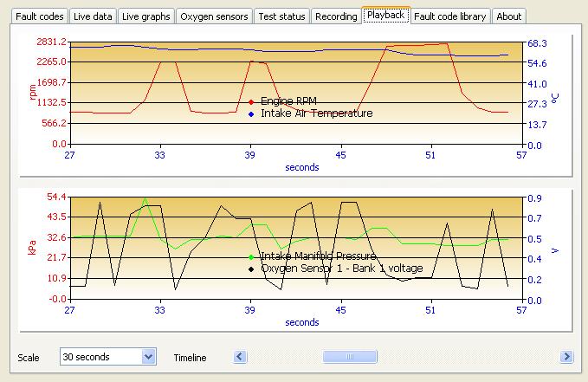
Task: Expand the Scale dropdown arrow
Action: click(x=148, y=356)
